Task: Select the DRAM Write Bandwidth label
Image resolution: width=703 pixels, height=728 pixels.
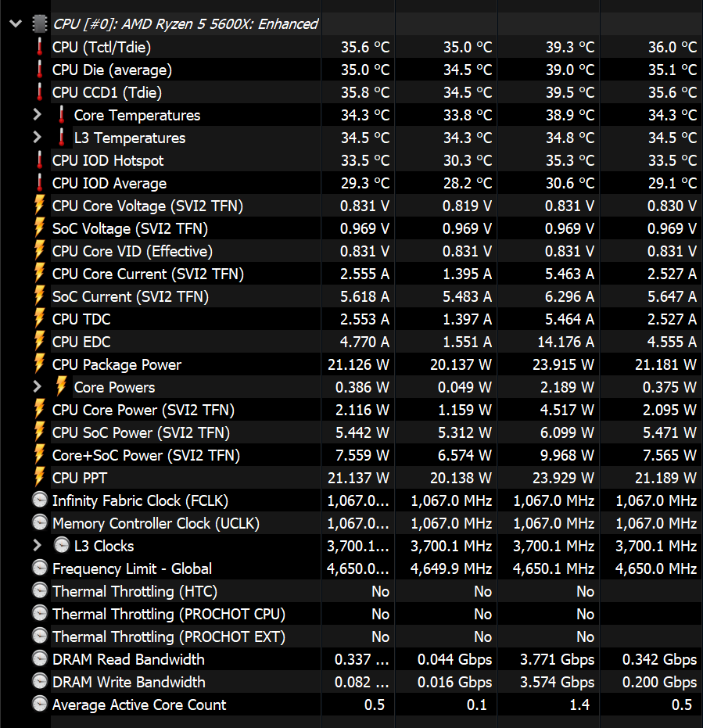Action: tap(128, 682)
